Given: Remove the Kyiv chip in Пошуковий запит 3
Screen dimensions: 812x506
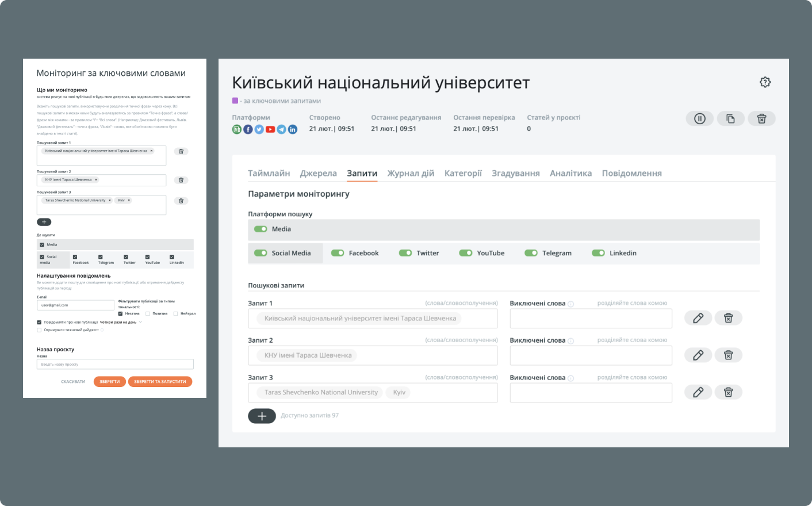Looking at the screenshot, I should click(129, 200).
